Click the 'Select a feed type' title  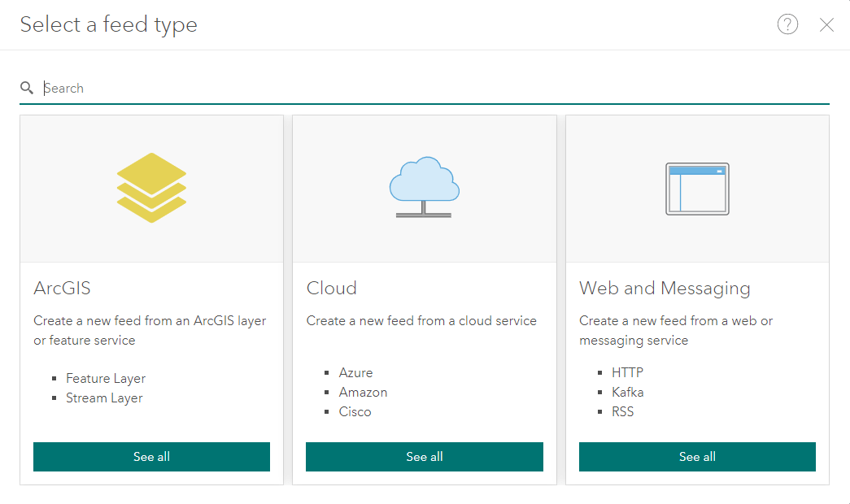tap(108, 25)
